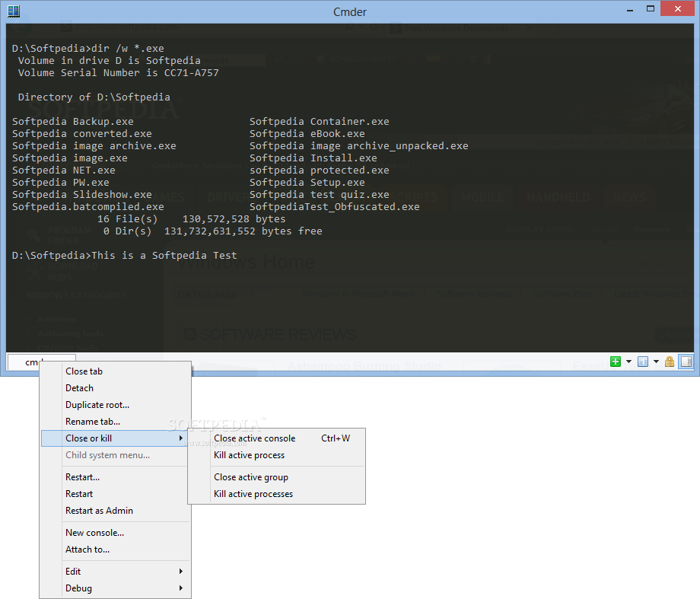Click 'Softpedia eBook.exe' text
The height and width of the screenshot is (599, 700).
pos(307,133)
